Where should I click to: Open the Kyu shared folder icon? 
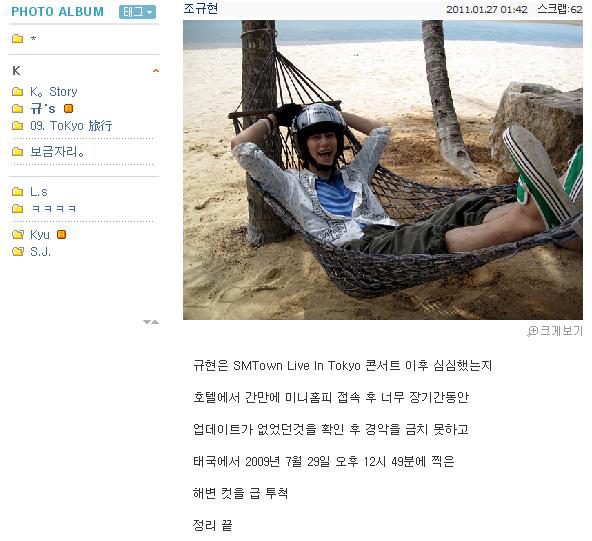pos(17,235)
